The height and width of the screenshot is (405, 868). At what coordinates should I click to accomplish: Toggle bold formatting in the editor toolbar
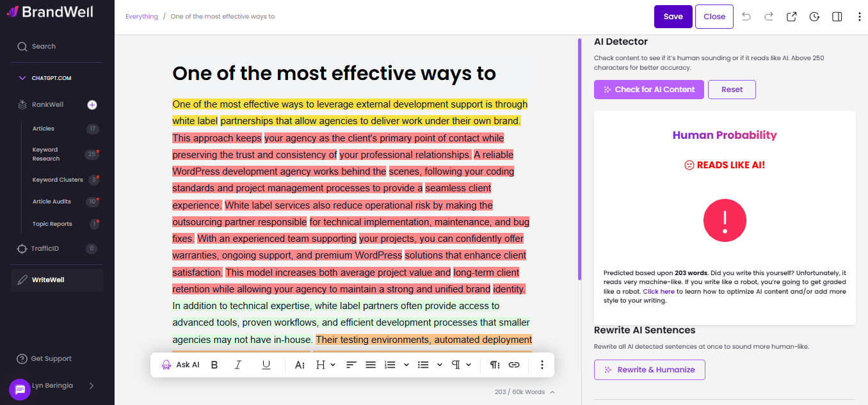pyautogui.click(x=214, y=365)
